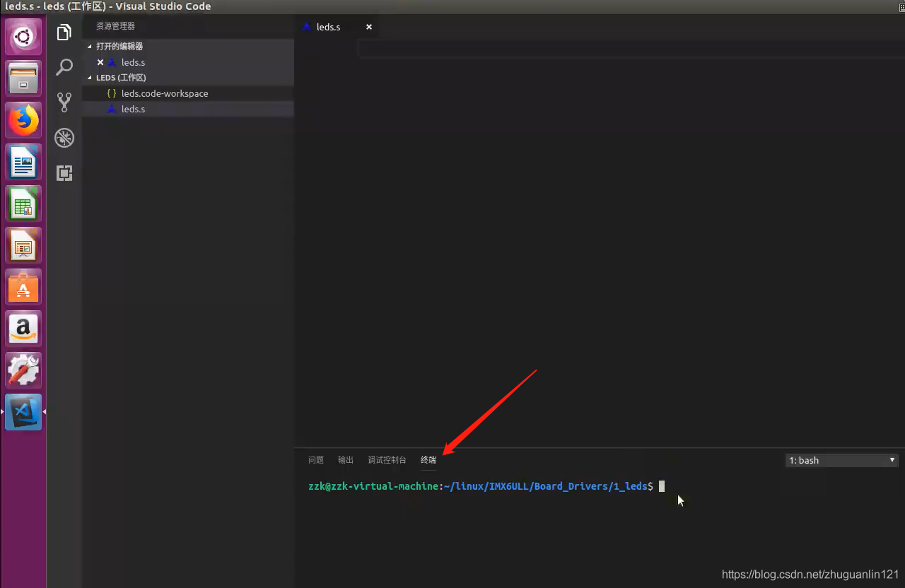Viewport: 905px width, 588px height.
Task: Open the Source Control view
Action: 64,102
